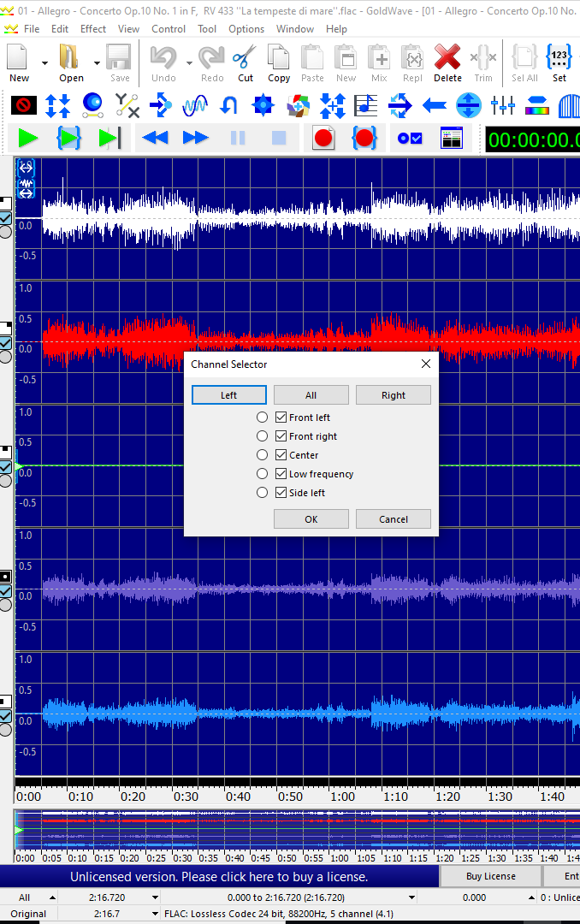Open the dropdown arrow beside New

click(x=44, y=62)
